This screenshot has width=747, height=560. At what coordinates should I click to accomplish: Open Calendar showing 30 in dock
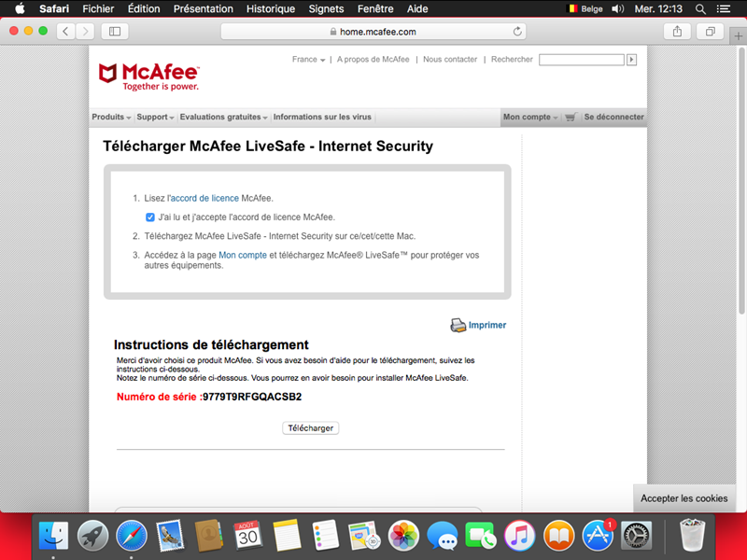coord(247,536)
